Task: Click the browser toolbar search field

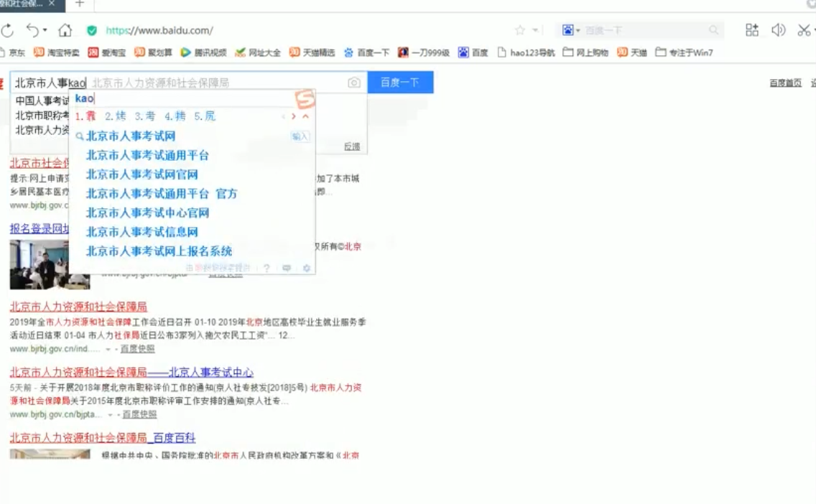Action: [x=644, y=30]
